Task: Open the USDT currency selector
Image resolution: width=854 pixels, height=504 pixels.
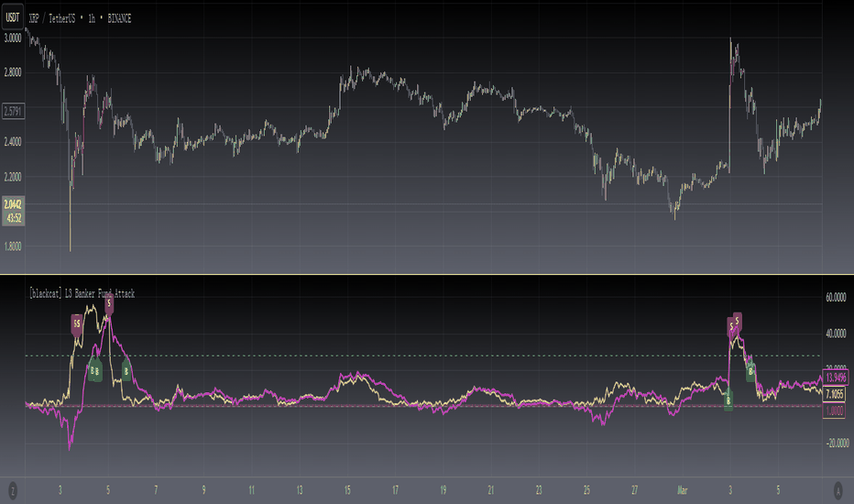Action: [13, 17]
